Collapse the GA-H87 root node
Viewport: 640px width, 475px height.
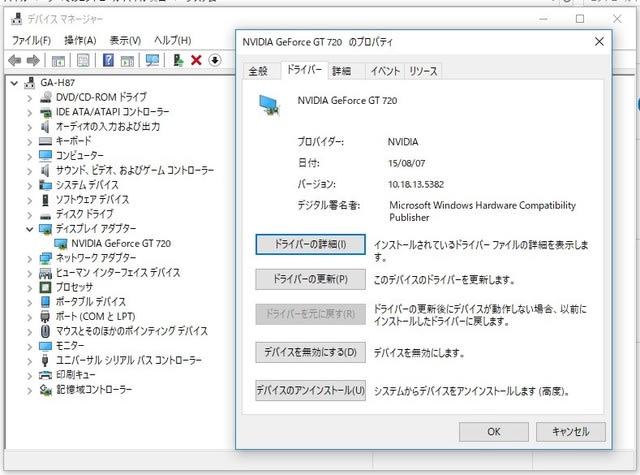pyautogui.click(x=14, y=83)
